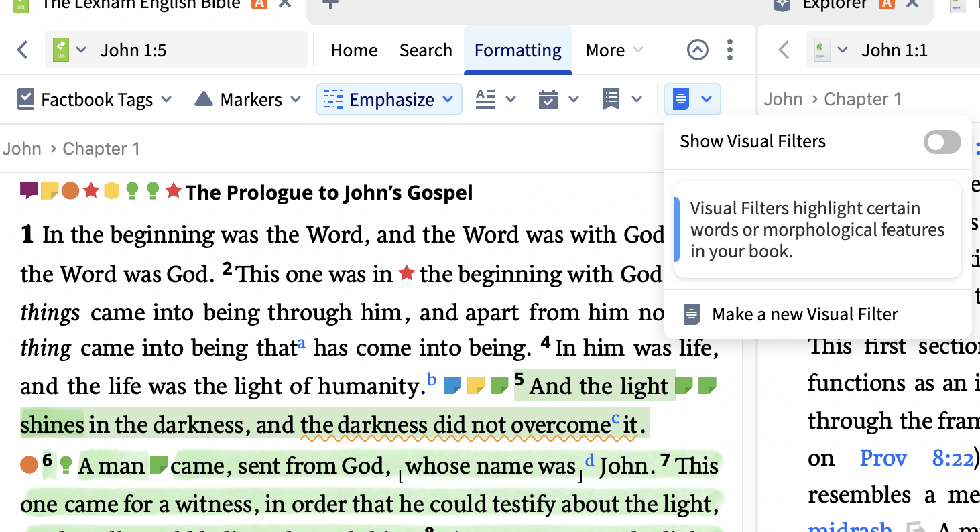980x532 pixels.
Task: Expand the text layout dropdown arrow
Action: pos(511,100)
